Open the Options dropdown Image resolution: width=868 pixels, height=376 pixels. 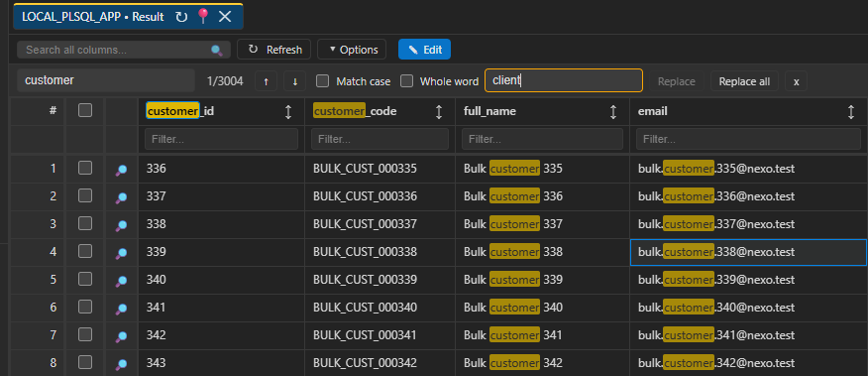click(352, 50)
